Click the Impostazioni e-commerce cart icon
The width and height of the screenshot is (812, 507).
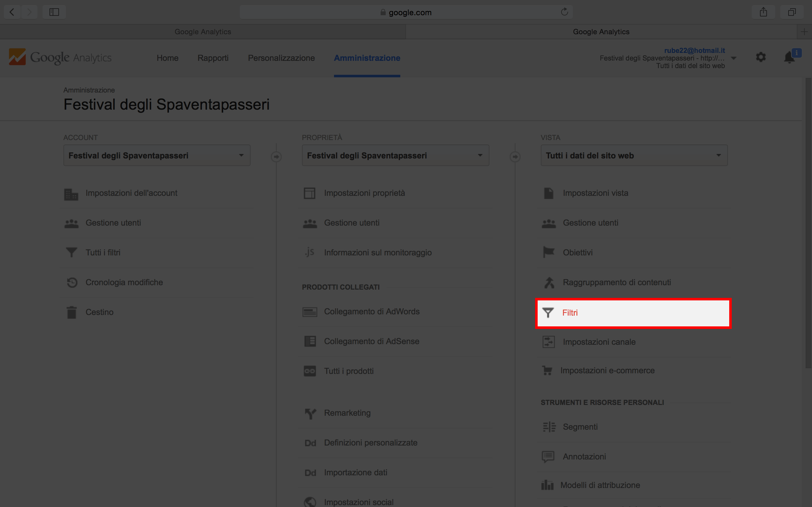pos(547,370)
